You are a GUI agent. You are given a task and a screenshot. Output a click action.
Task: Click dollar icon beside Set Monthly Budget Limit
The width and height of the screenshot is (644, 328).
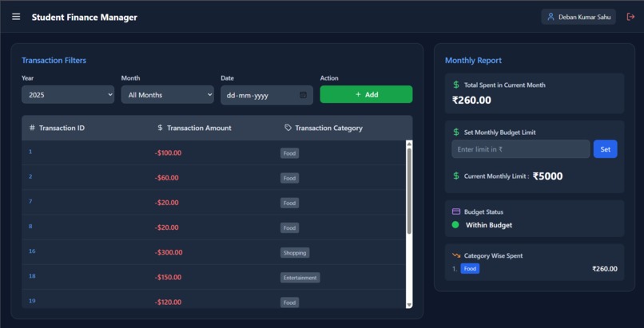pos(456,132)
